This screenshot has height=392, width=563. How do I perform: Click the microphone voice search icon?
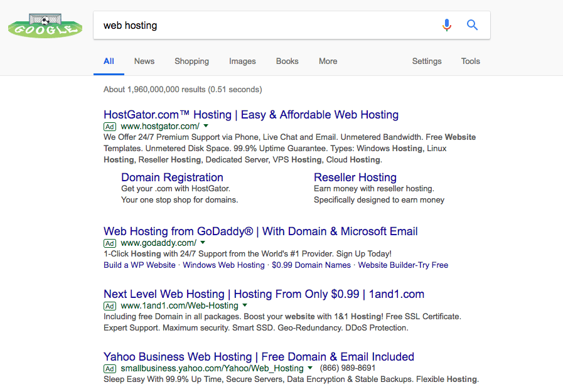(x=447, y=25)
